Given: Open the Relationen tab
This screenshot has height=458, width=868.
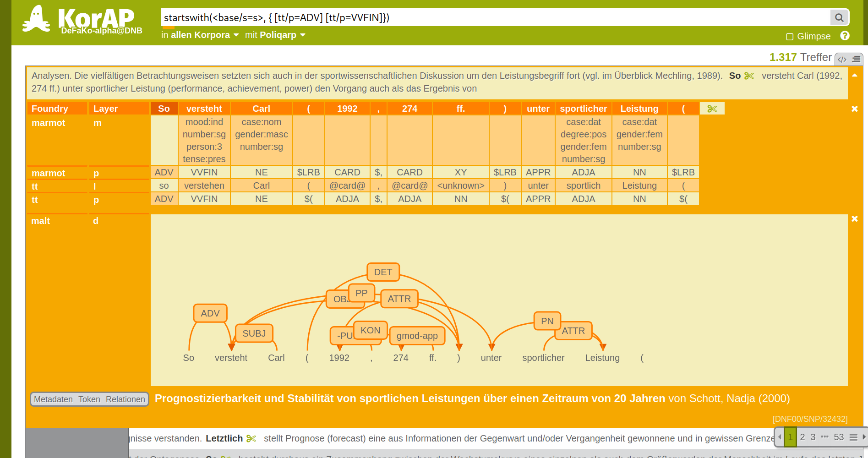Looking at the screenshot, I should click(x=126, y=399).
